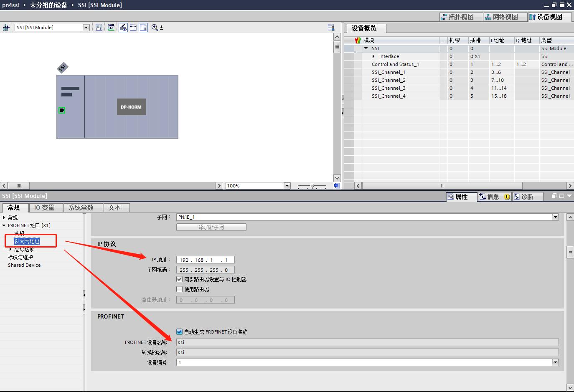
Task: Click the PROFINET设备名称 field
Action: click(368, 342)
